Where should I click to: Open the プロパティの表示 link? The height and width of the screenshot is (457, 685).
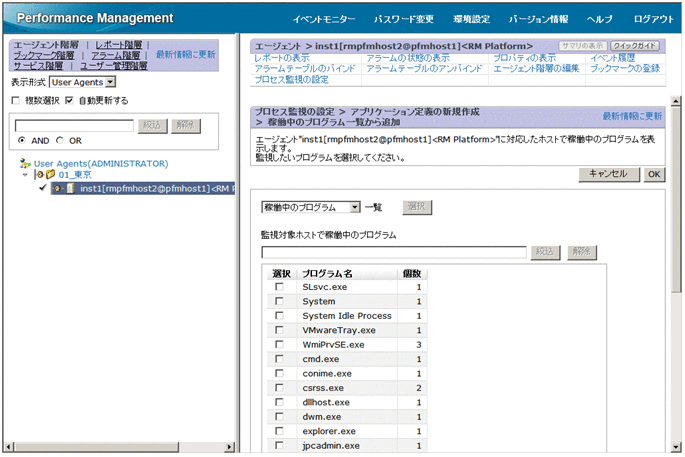pos(525,58)
